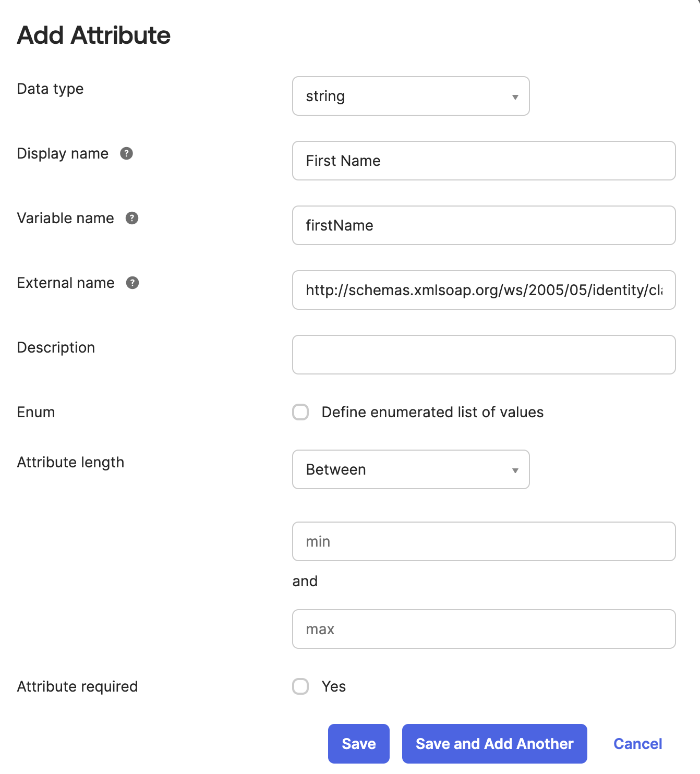The width and height of the screenshot is (700, 774).
Task: Open the Attribute length Between dropdown
Action: click(x=411, y=469)
